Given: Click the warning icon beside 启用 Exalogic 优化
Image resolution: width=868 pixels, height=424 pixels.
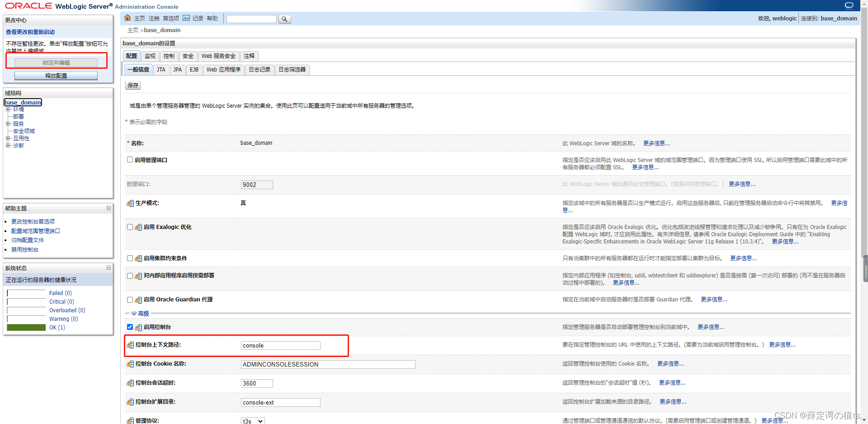Looking at the screenshot, I should 138,227.
